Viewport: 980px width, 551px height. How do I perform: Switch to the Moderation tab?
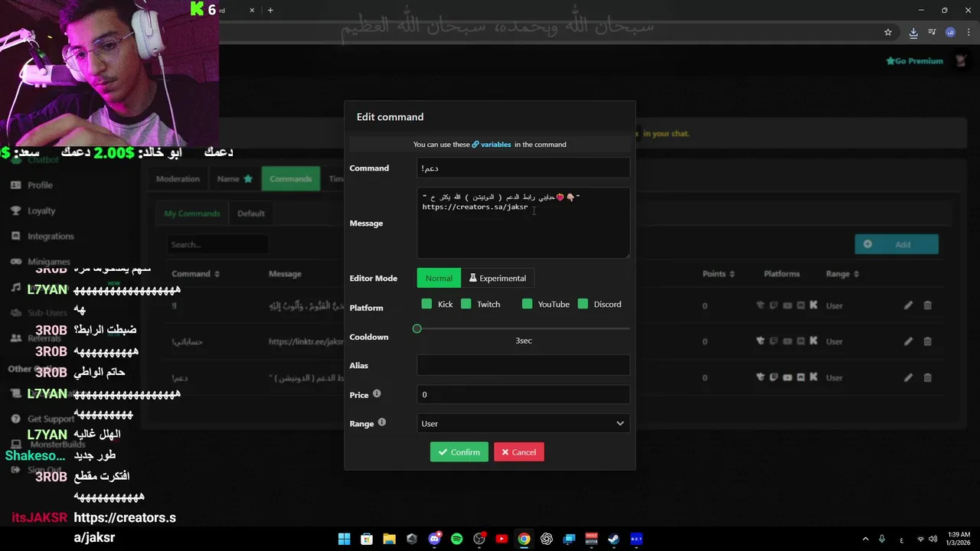pos(178,179)
